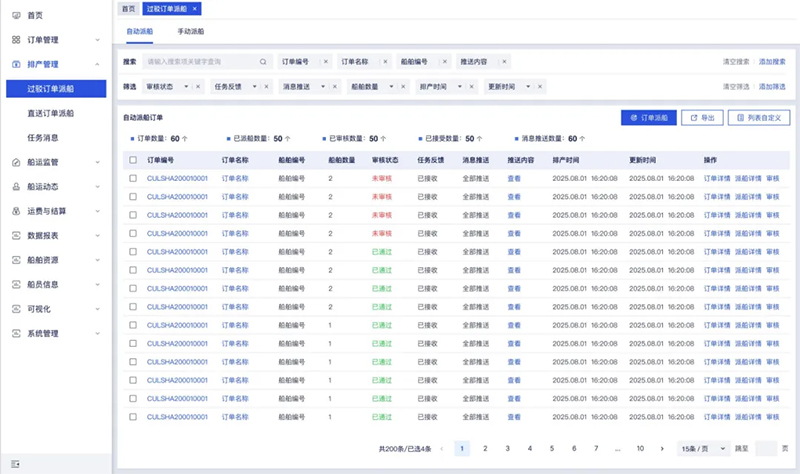
Task: Go to the previous page arrow in pagination
Action: point(442,449)
